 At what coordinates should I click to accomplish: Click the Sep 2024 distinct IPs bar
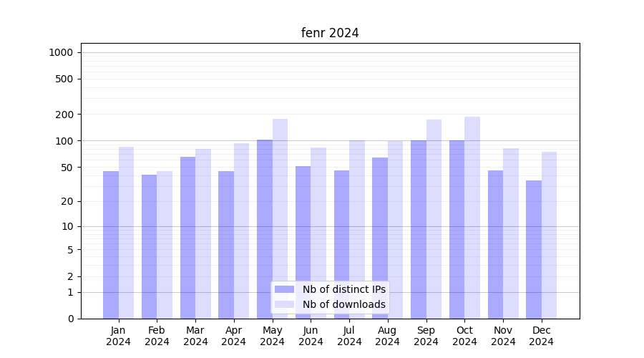(x=419, y=229)
